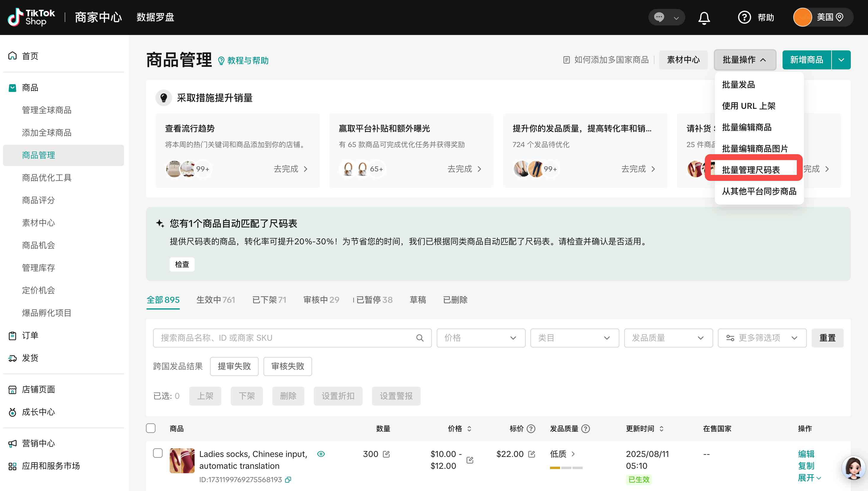Viewport: 868px width, 491px height.
Task: Click the notification bell icon
Action: pyautogui.click(x=704, y=17)
